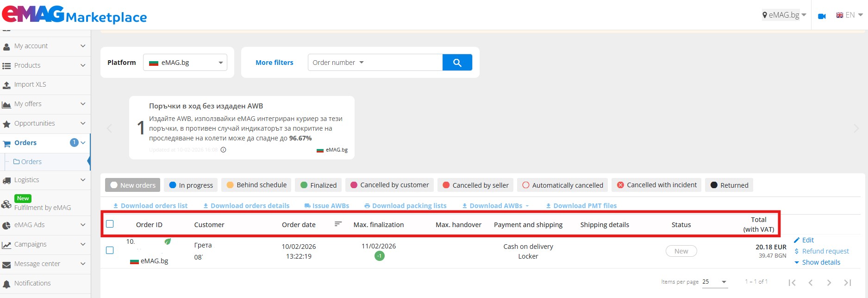The image size is (868, 298).
Task: Click Show details for the order
Action: (817, 262)
